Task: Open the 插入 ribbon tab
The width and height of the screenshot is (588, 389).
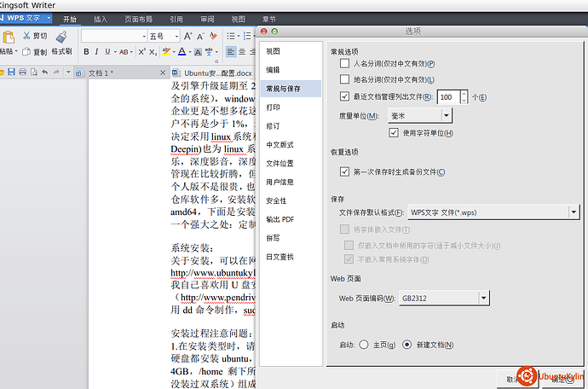Action: tap(101, 19)
